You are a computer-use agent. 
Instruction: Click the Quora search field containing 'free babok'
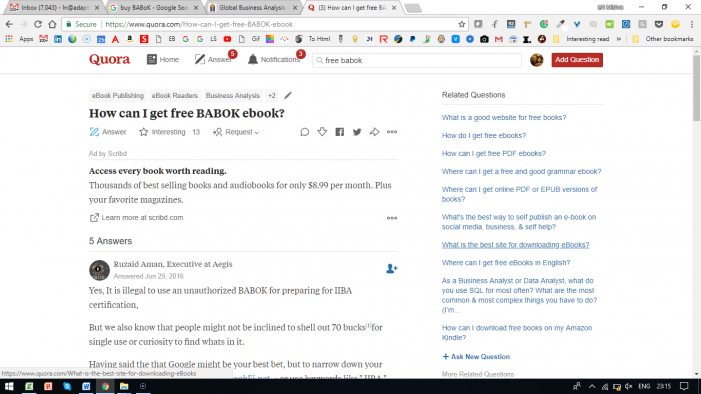[x=417, y=60]
